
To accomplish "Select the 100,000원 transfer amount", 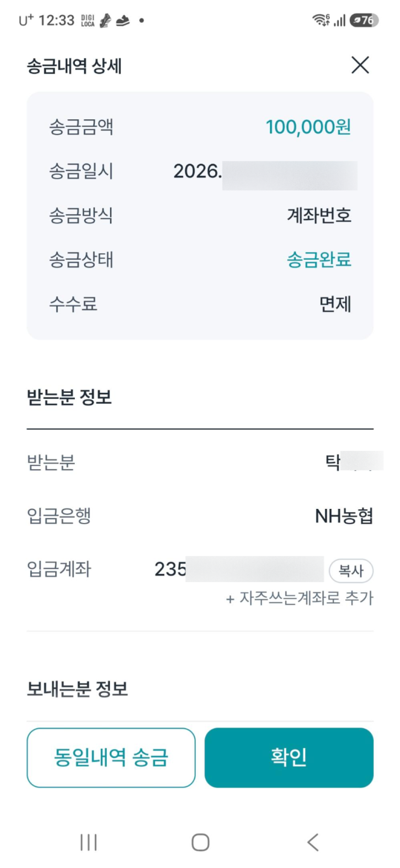I will point(308,127).
